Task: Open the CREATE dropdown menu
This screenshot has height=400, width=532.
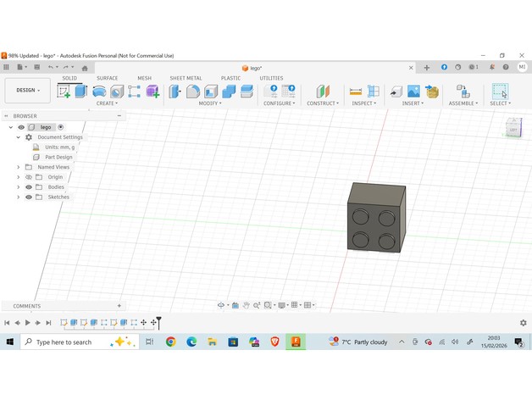Action: click(x=107, y=103)
